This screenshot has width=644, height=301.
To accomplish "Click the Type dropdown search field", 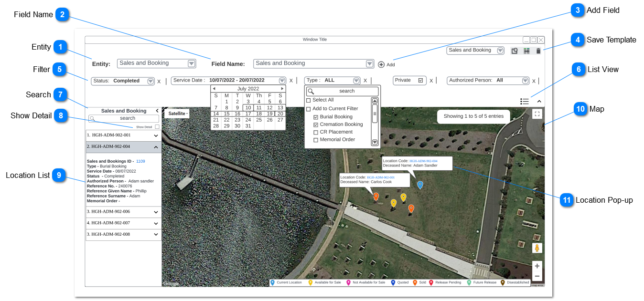I will tap(343, 91).
